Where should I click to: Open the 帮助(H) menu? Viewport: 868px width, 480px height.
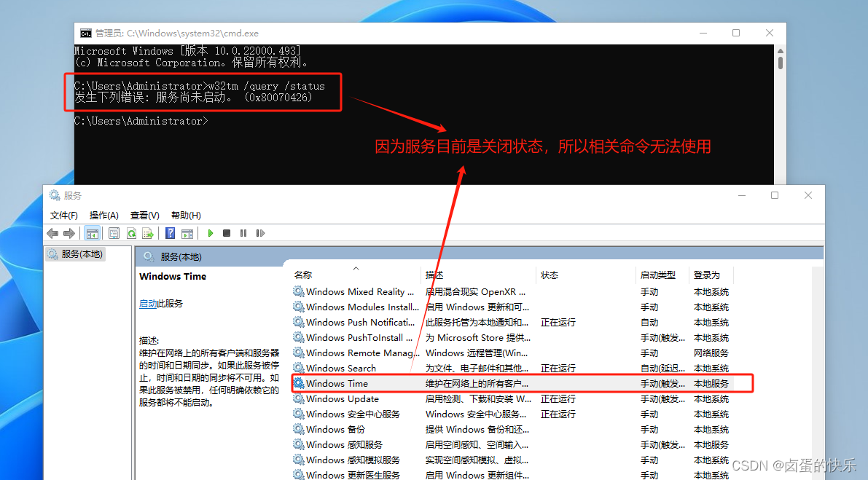(186, 215)
